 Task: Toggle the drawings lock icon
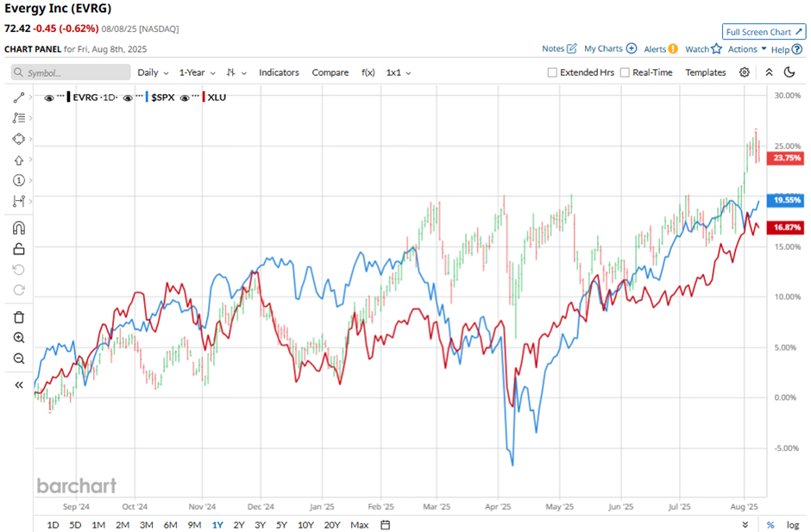point(19,249)
